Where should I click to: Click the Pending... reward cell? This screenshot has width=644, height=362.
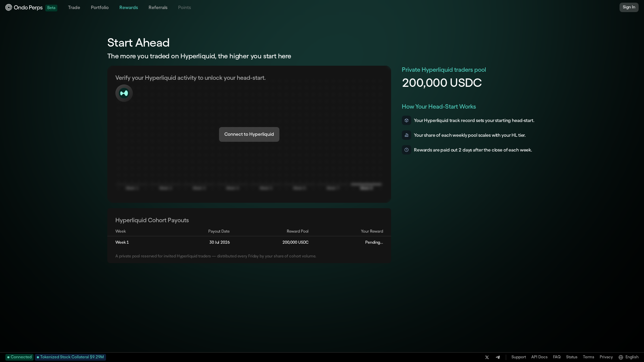(x=374, y=242)
